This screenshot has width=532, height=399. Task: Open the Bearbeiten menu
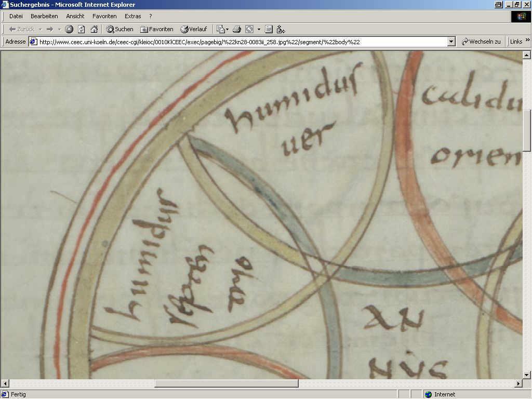[44, 16]
